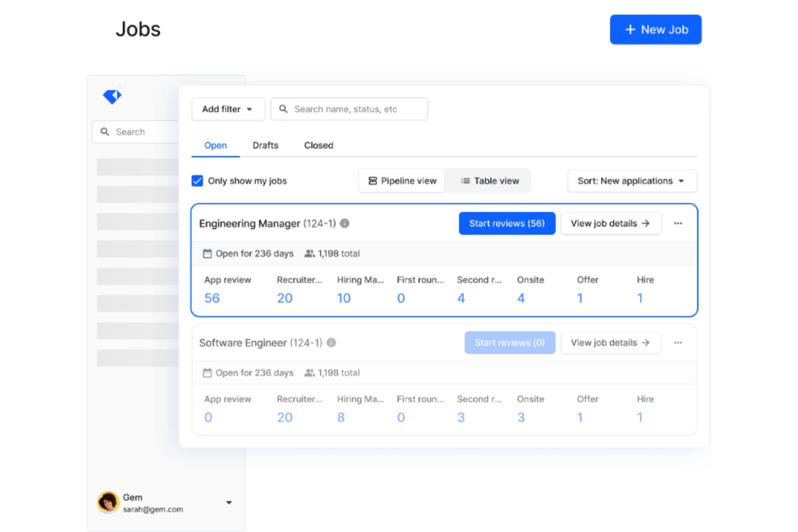This screenshot has width=798, height=532.
Task: Switch to Table view
Action: [488, 181]
